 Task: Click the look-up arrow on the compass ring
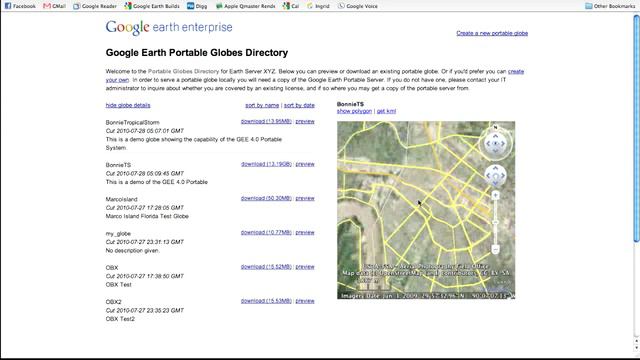(495, 136)
